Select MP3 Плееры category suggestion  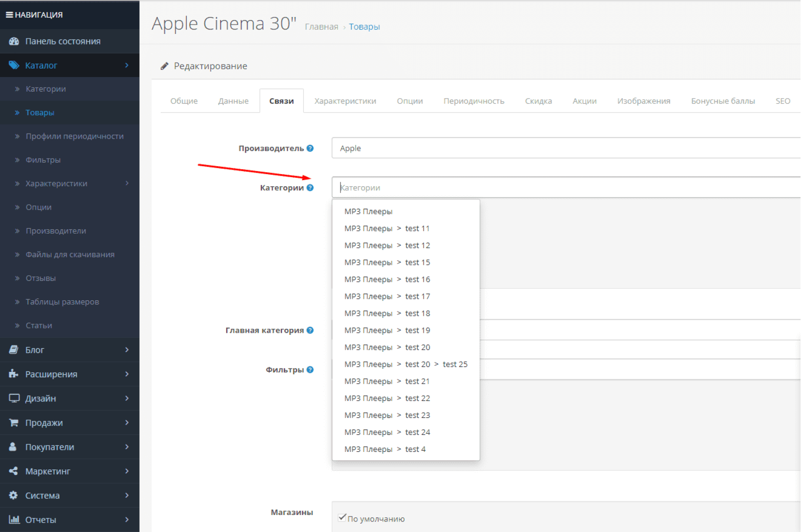406,212
